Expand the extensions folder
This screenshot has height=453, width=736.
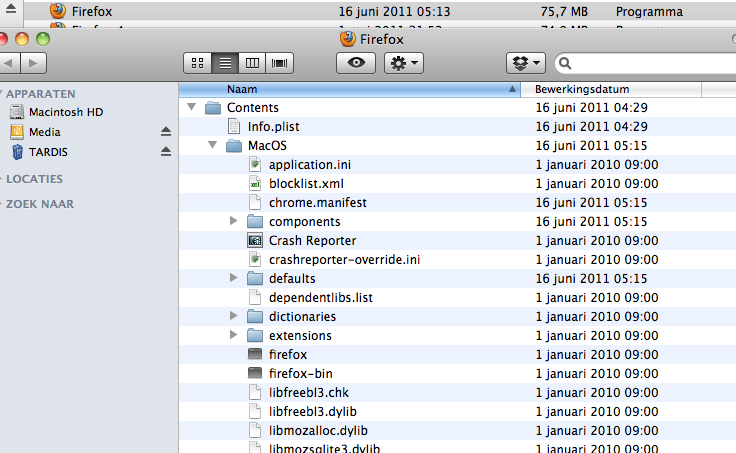tap(233, 335)
